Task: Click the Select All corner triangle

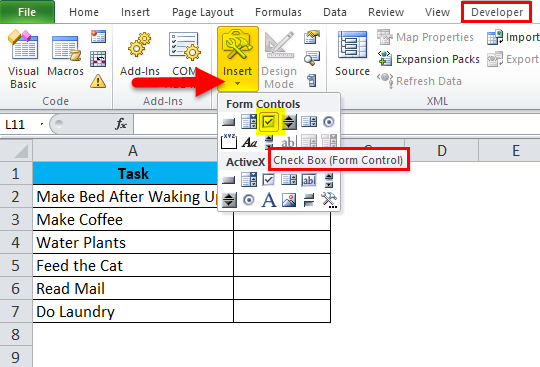Action: coord(16,150)
